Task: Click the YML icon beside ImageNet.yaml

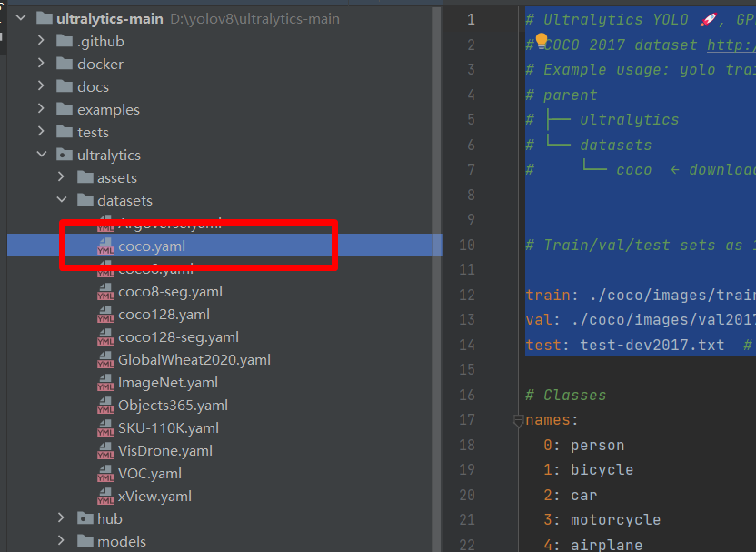Action: click(105, 382)
